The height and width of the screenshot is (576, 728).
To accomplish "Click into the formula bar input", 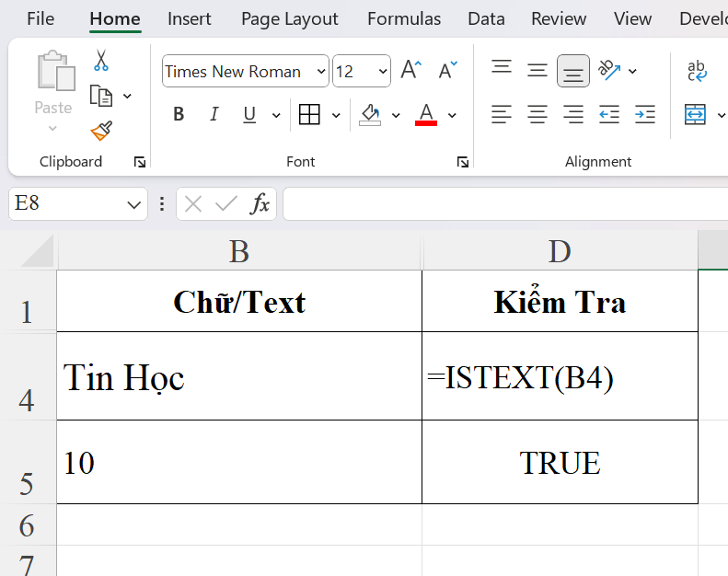I will coord(505,203).
